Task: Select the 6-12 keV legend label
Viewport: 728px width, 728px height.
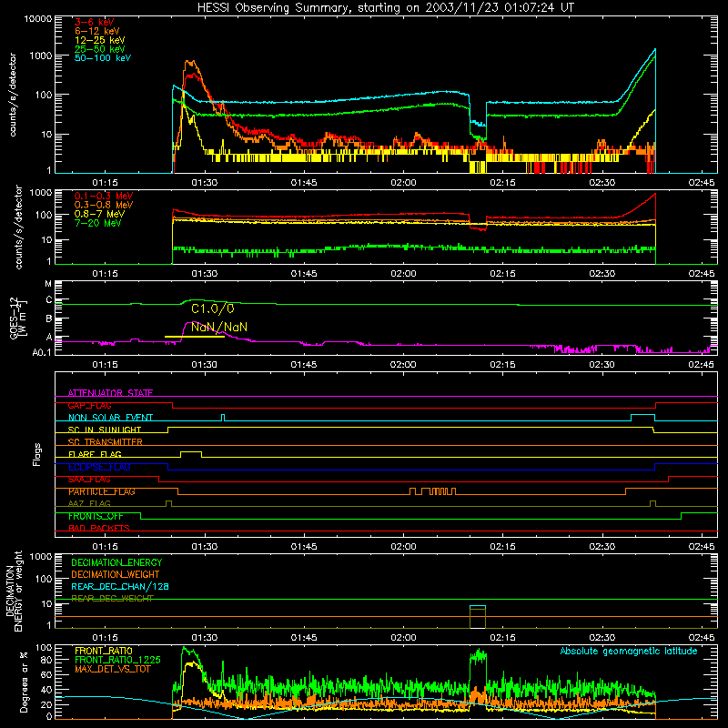Action: (x=97, y=31)
